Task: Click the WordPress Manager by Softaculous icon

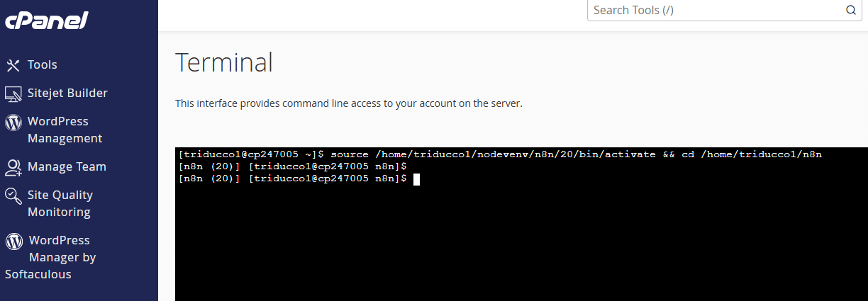Action: (13, 241)
